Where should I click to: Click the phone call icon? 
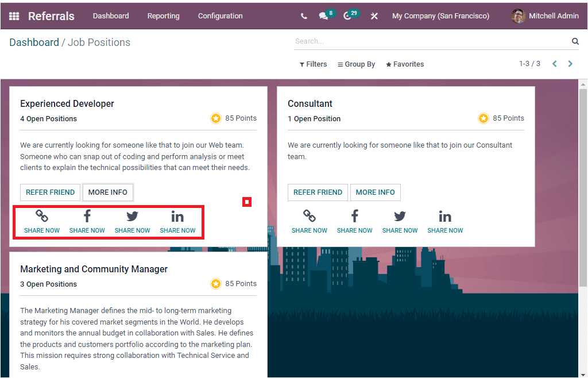point(304,16)
